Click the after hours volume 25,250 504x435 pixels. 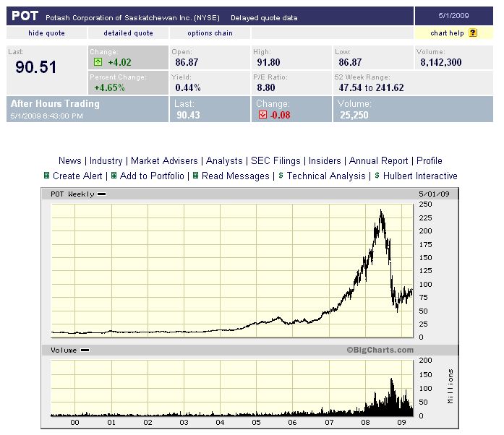pos(354,115)
